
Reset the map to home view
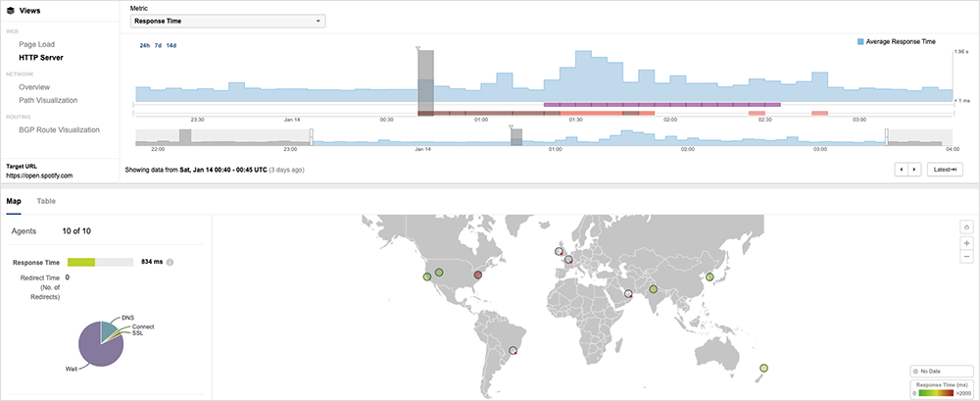(966, 226)
